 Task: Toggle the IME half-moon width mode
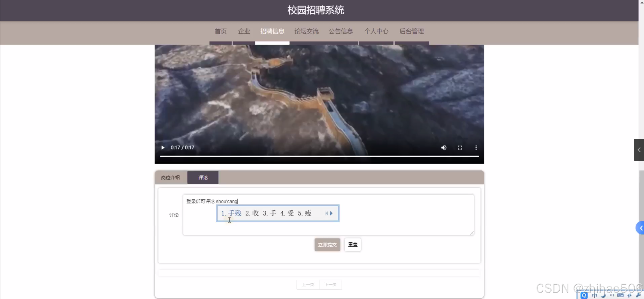[x=603, y=295]
